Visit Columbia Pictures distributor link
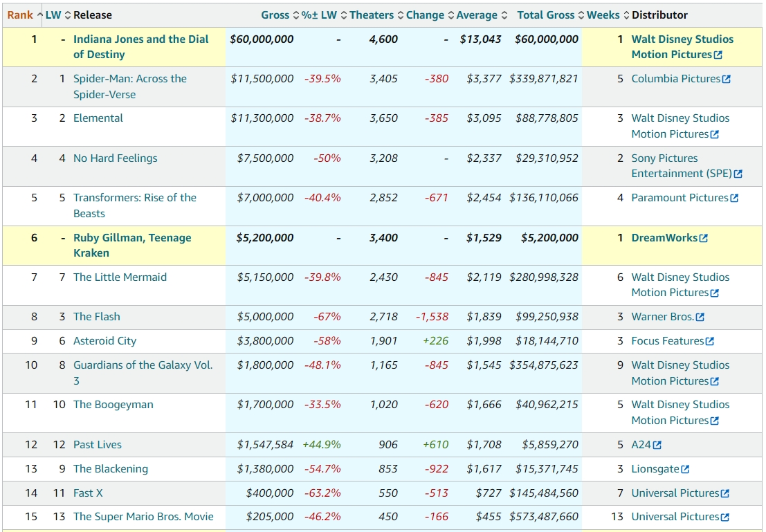 676,79
